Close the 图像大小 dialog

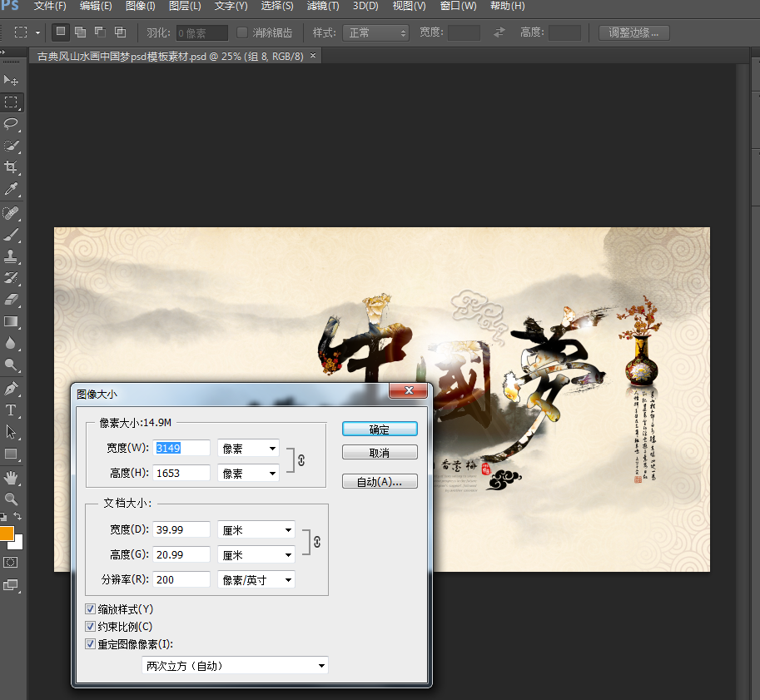tap(409, 390)
